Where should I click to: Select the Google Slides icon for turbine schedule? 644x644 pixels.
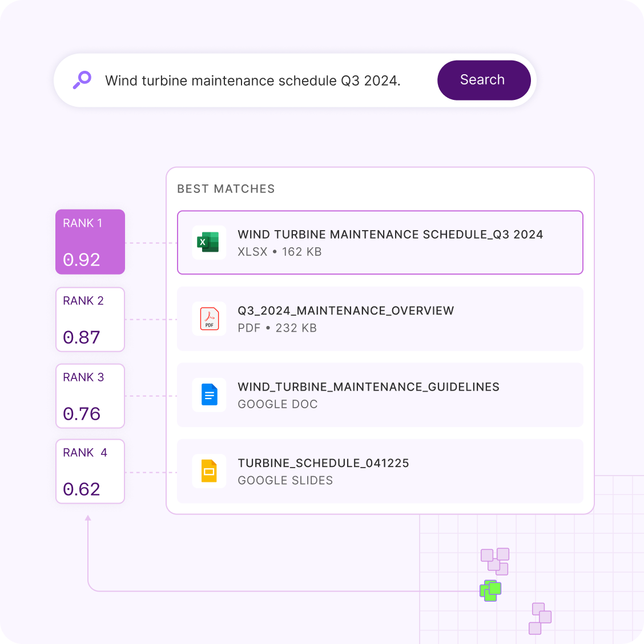tap(209, 471)
